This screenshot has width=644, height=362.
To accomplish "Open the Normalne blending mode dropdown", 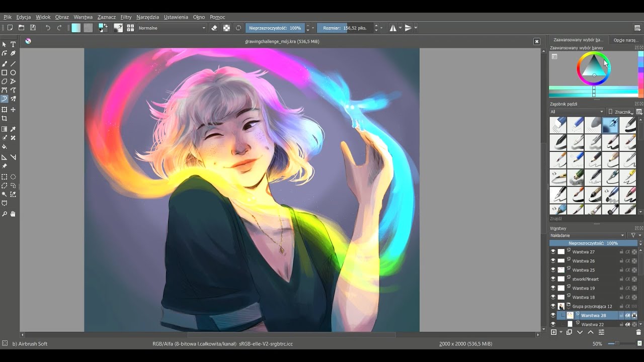I will click(x=172, y=28).
